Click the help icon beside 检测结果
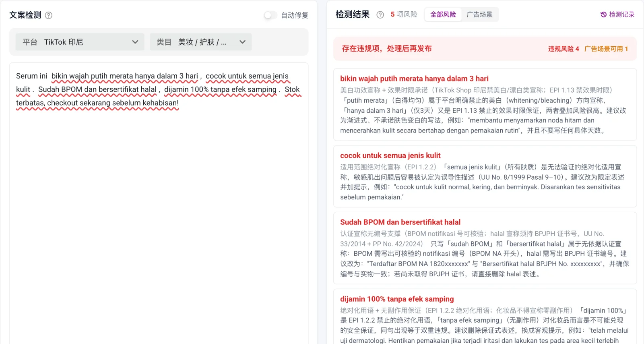 [380, 15]
